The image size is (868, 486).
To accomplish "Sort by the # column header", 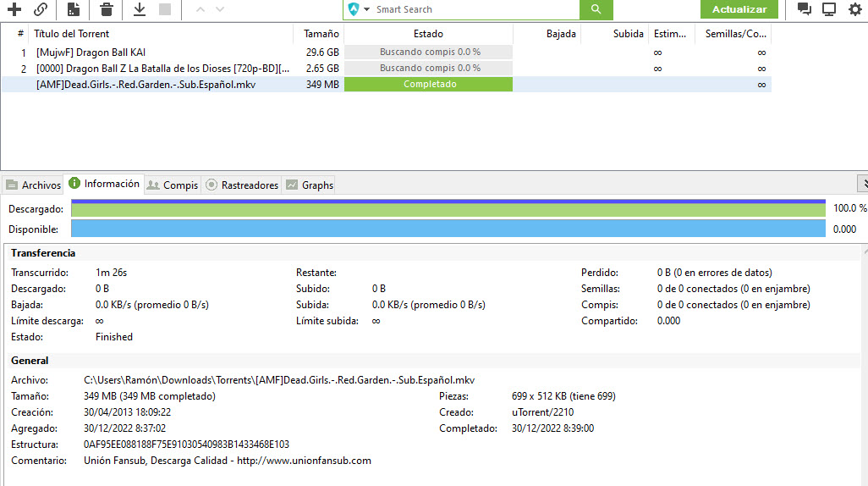I will click(x=20, y=34).
